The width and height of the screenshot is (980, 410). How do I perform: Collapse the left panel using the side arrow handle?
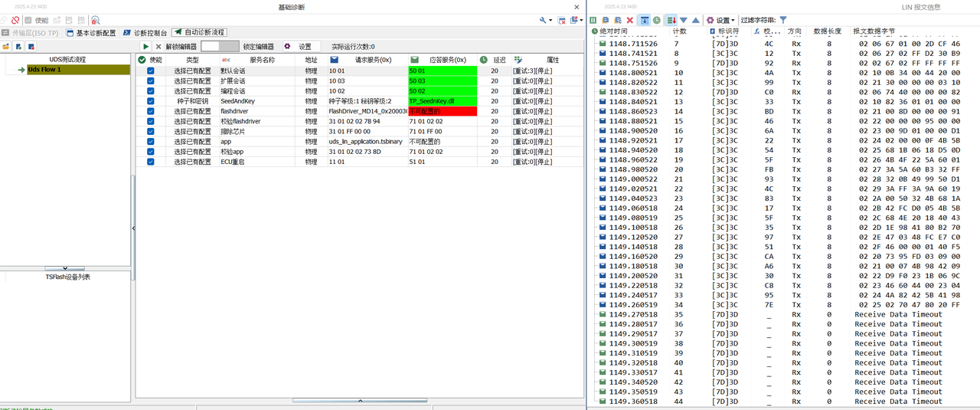click(133, 228)
